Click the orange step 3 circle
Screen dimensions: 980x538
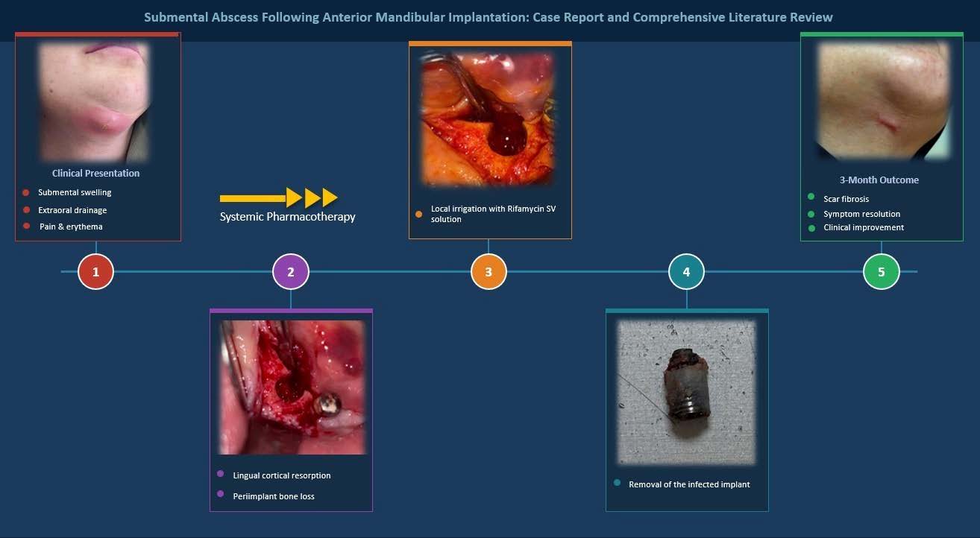[489, 272]
